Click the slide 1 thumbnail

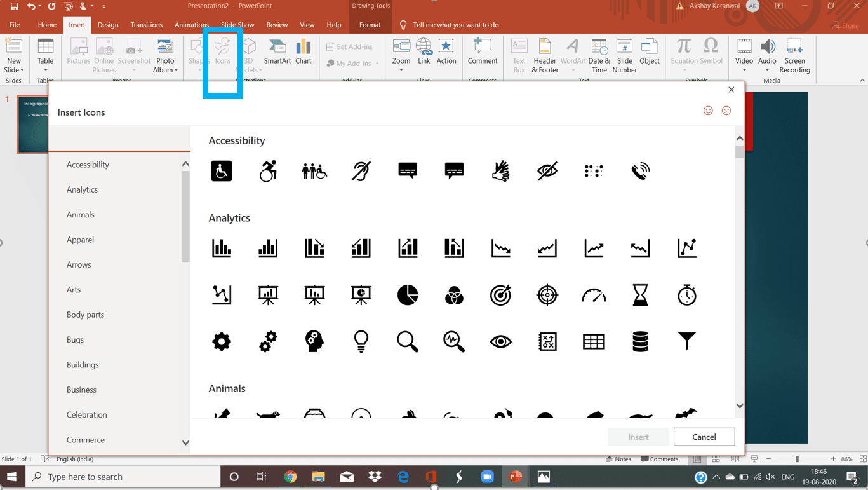coord(33,124)
